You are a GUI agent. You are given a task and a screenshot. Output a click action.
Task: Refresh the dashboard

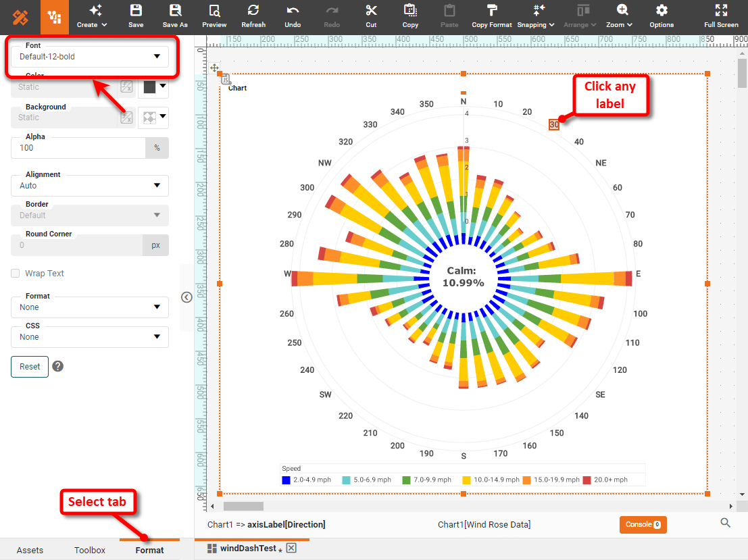(x=253, y=17)
